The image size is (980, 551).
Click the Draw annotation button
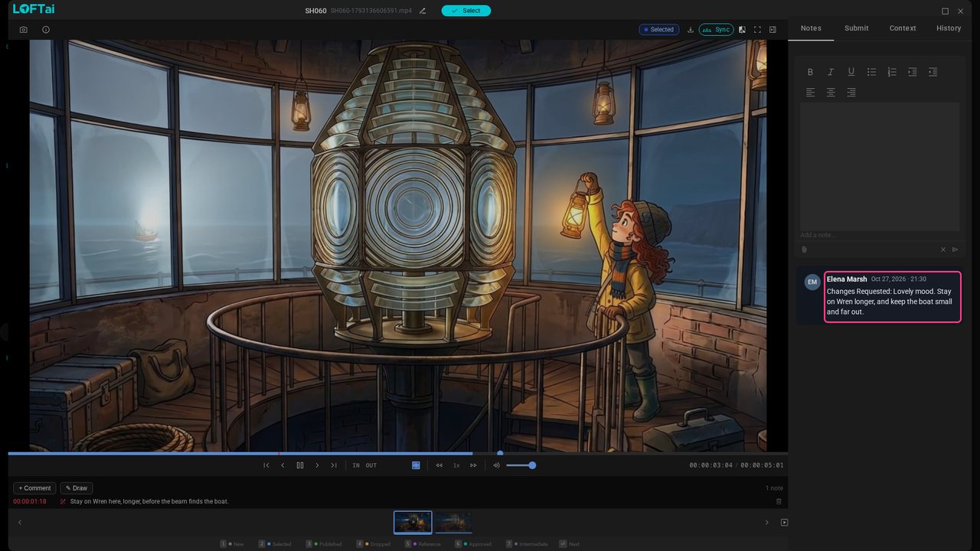[77, 488]
